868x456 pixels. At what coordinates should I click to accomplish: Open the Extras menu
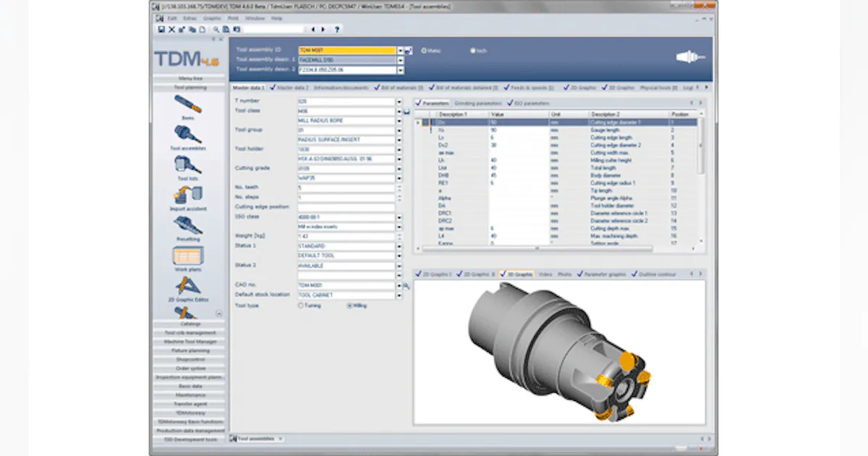click(190, 17)
